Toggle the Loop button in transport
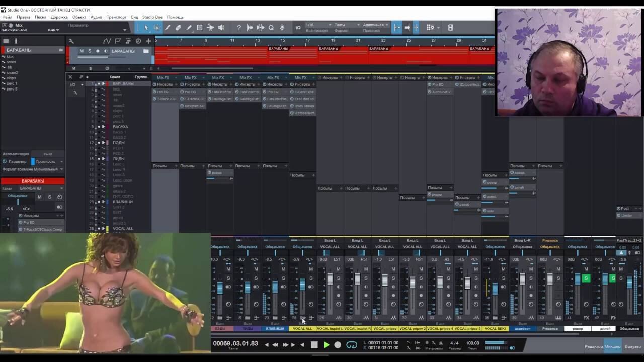This screenshot has height=362, width=644. [352, 345]
